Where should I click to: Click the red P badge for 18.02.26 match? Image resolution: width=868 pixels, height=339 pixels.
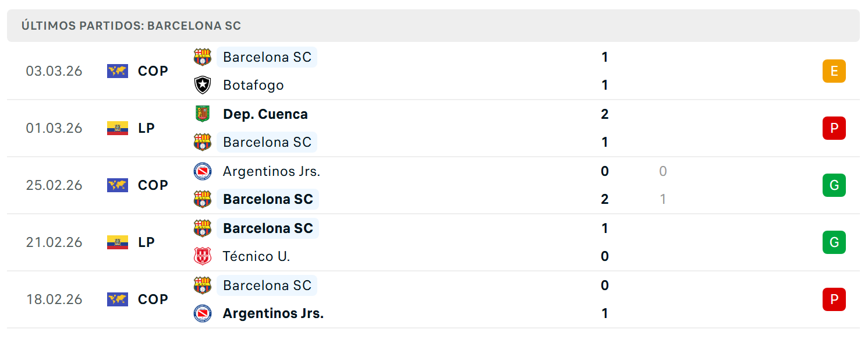pyautogui.click(x=834, y=299)
